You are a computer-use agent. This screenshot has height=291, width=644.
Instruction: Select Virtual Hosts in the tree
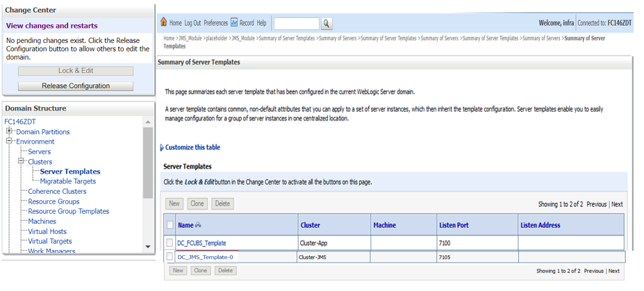(47, 231)
